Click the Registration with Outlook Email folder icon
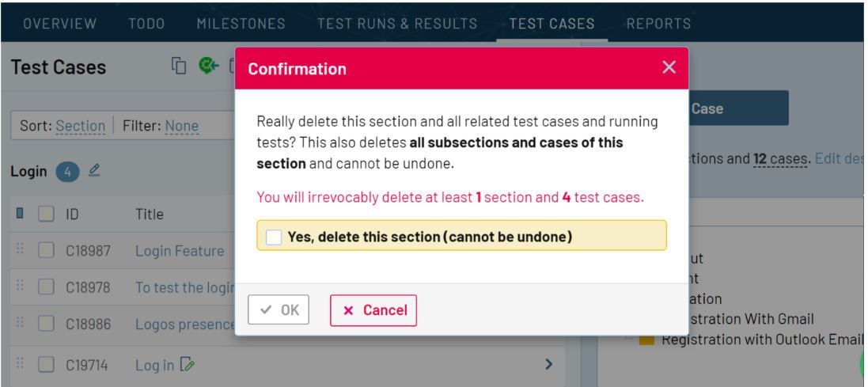868x387 pixels. tap(646, 340)
